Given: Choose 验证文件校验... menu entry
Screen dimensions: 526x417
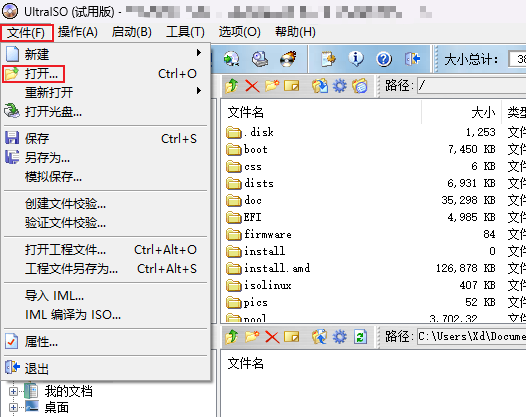Looking at the screenshot, I should click(106, 222).
